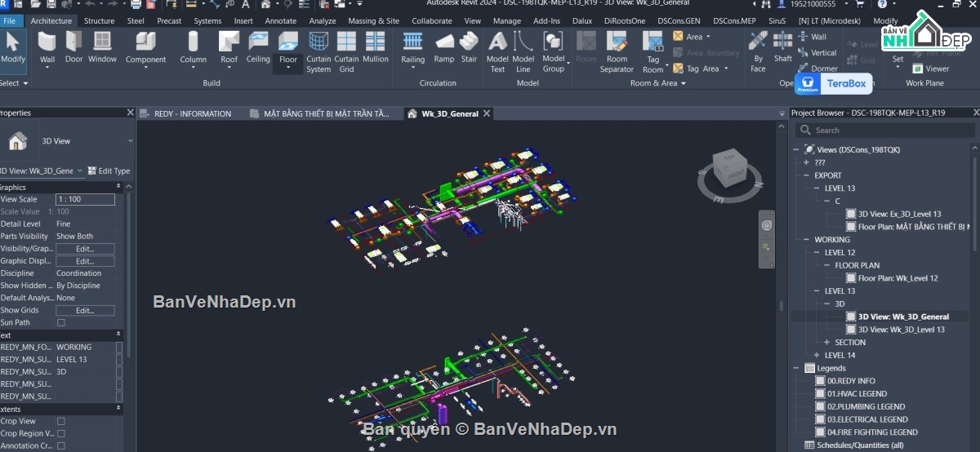The width and height of the screenshot is (980, 452).
Task: Switch to the Annotate ribbon tab
Action: point(281,20)
